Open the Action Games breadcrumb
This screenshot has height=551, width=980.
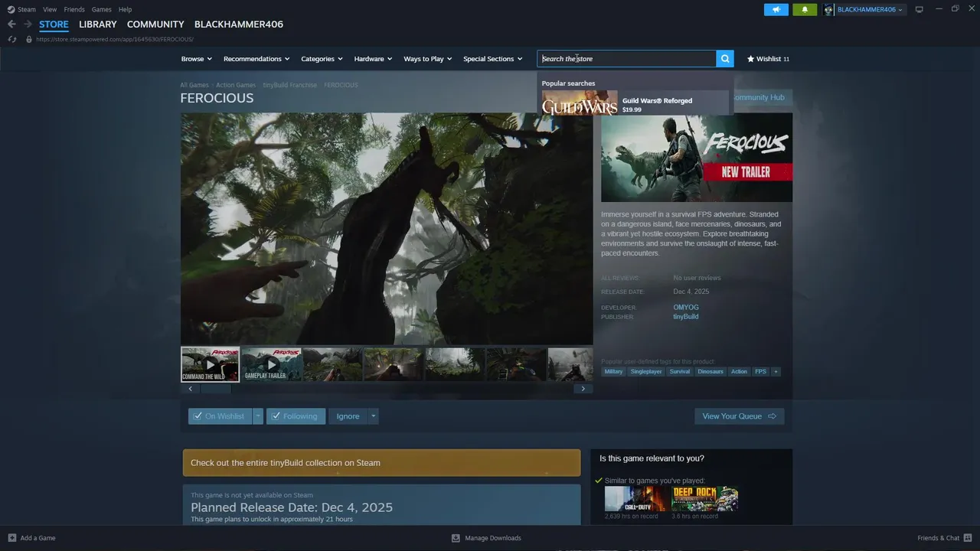[236, 85]
